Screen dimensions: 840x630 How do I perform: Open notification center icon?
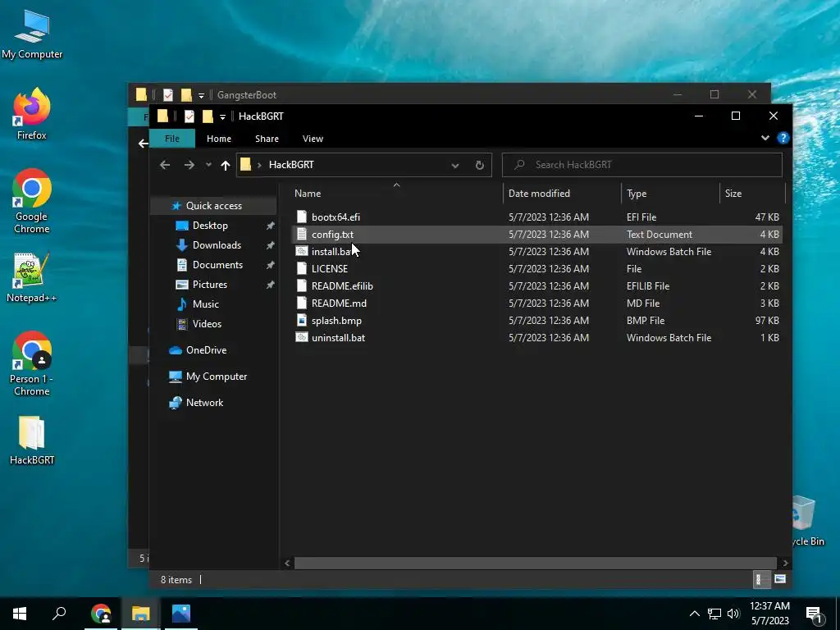[x=815, y=614]
